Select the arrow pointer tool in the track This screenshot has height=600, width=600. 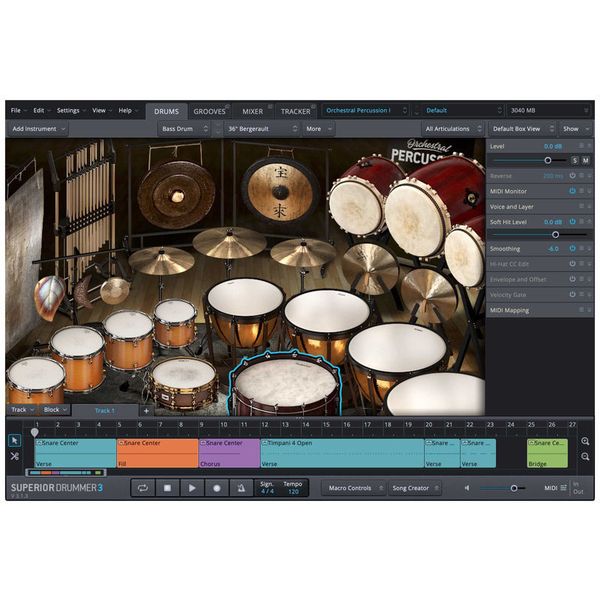tap(15, 440)
